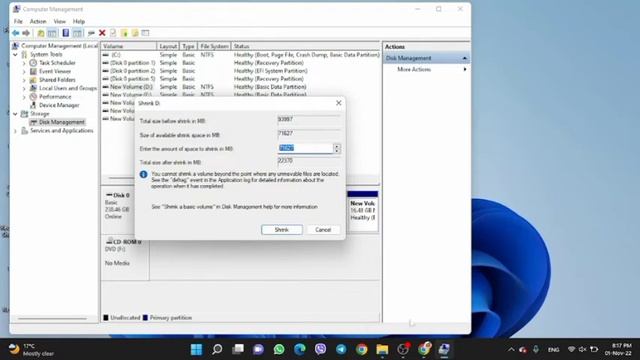Click the red X delete toolbar icon
The image size is (640, 360).
click(x=102, y=33)
